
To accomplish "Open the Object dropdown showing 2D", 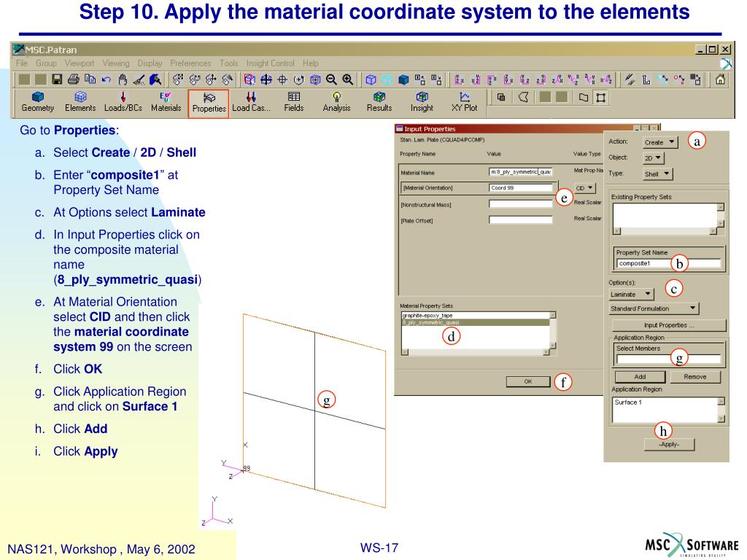I will click(x=653, y=157).
